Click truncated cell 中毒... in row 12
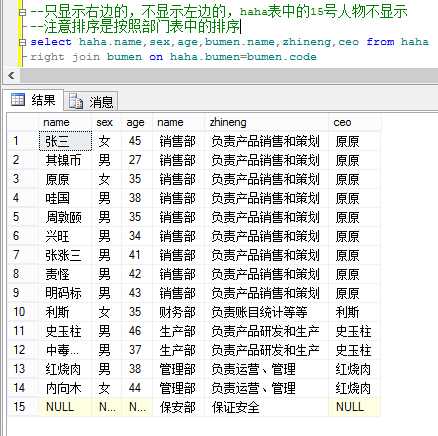 pos(65,350)
